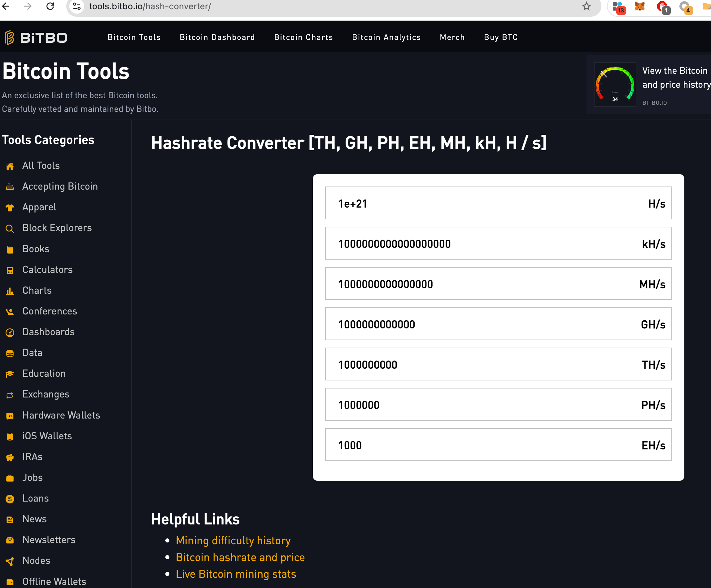Open the Buy BTC nav item
Screen dimensions: 711x588
pos(501,37)
